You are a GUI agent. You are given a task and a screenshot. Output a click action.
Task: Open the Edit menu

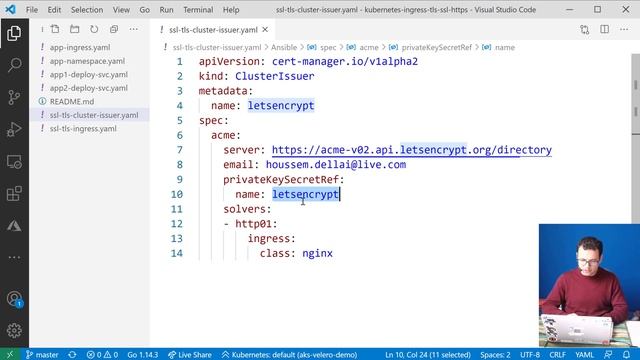tap(54, 10)
